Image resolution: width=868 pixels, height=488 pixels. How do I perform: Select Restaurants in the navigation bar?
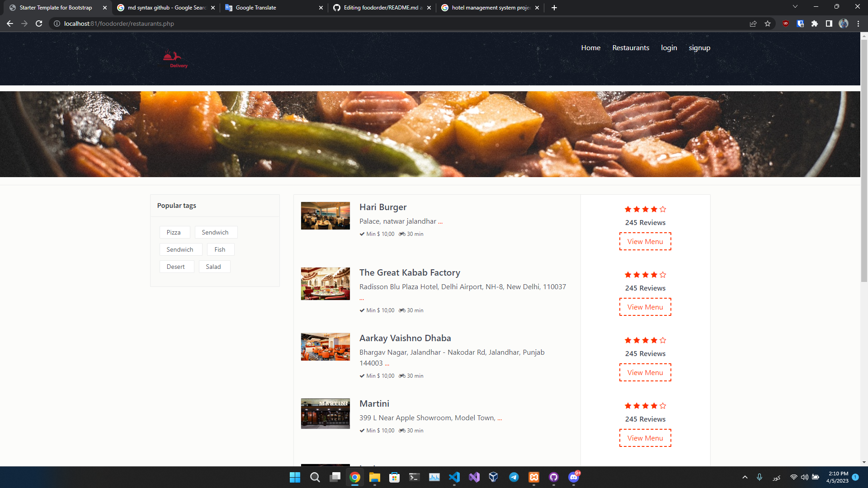[631, 48]
